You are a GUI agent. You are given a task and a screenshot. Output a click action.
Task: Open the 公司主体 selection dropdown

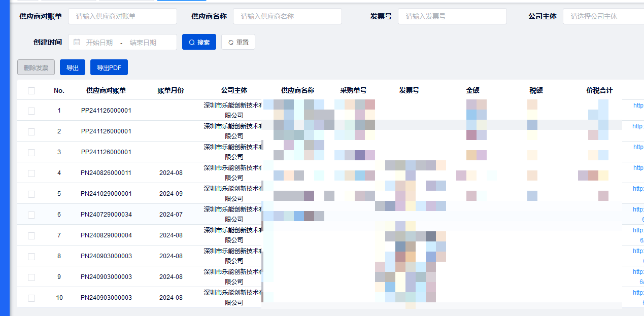tap(604, 16)
